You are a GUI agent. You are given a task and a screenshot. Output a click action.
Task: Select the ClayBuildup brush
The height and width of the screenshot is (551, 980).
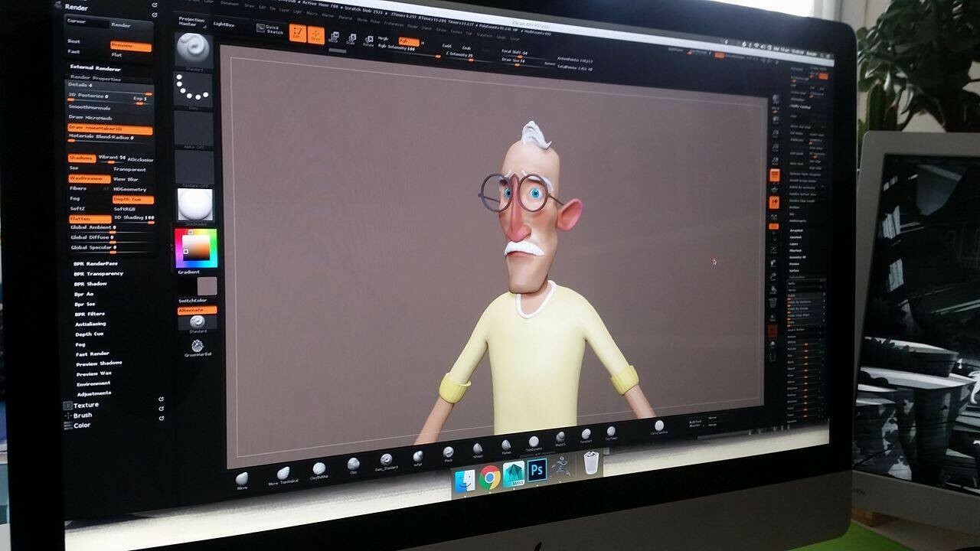pyautogui.click(x=318, y=470)
